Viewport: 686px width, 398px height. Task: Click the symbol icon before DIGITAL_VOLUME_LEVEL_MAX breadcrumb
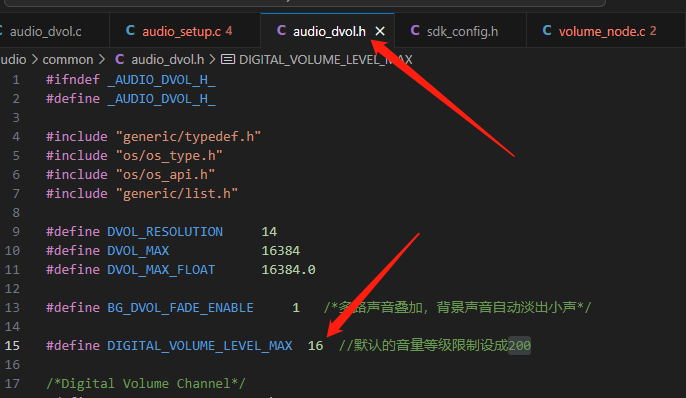pos(228,59)
